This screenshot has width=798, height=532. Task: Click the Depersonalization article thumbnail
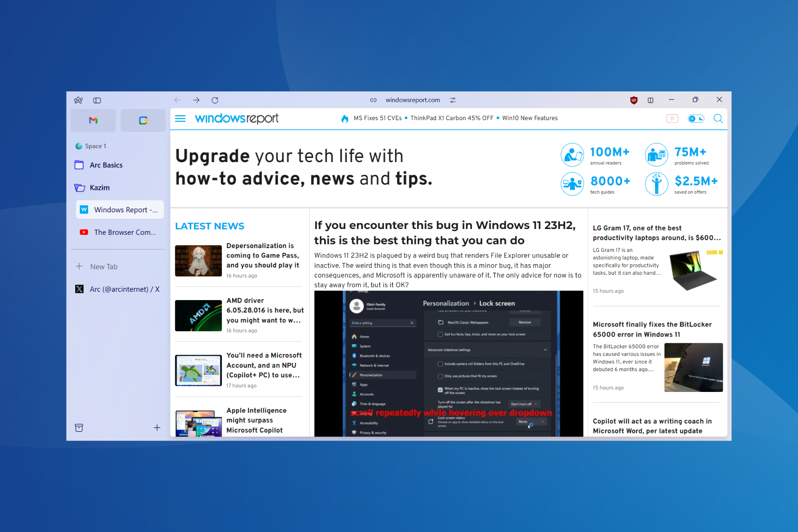198,261
